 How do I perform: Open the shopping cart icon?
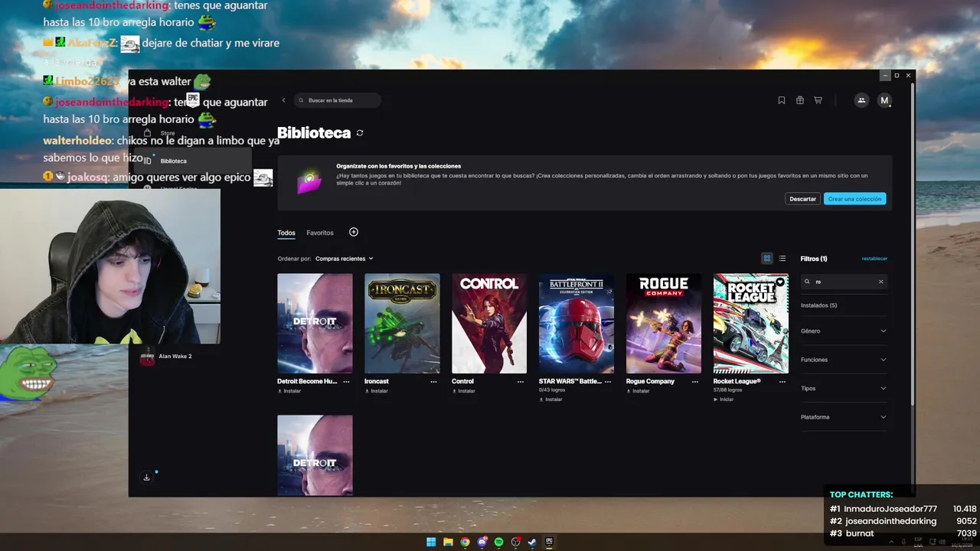[818, 100]
